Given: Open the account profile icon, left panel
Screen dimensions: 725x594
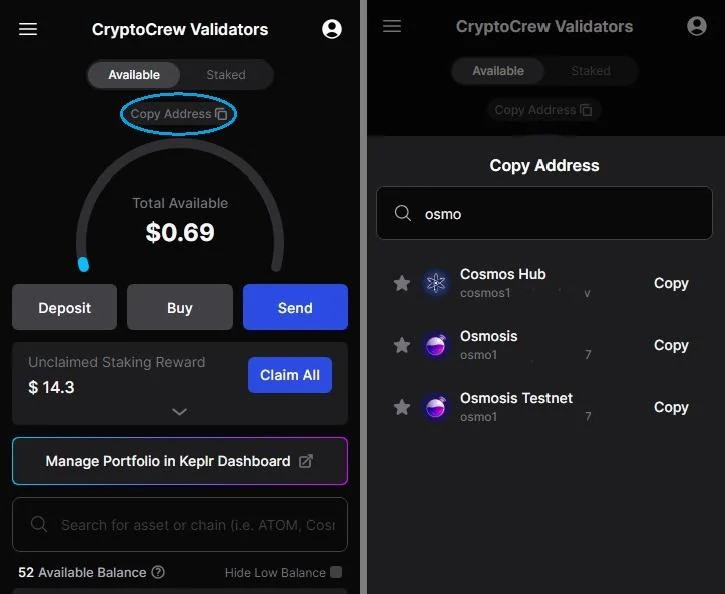Looking at the screenshot, I should coord(332,29).
